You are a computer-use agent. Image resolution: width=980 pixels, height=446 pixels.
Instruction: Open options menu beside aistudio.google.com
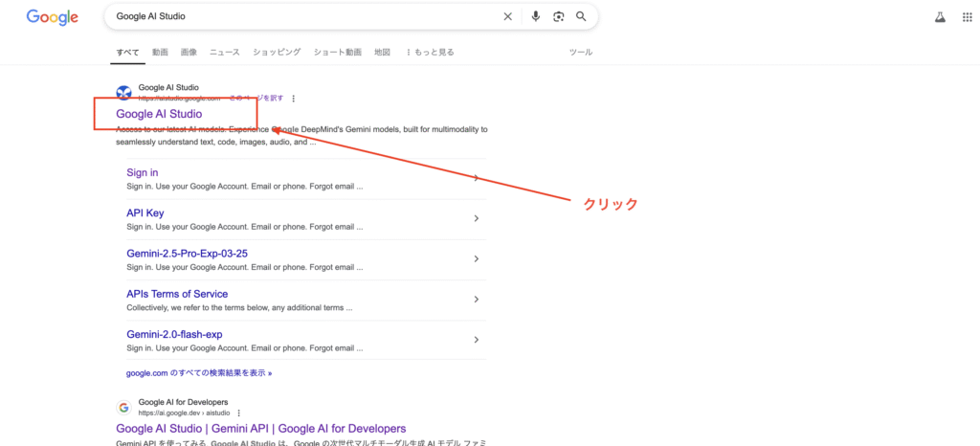pos(294,98)
